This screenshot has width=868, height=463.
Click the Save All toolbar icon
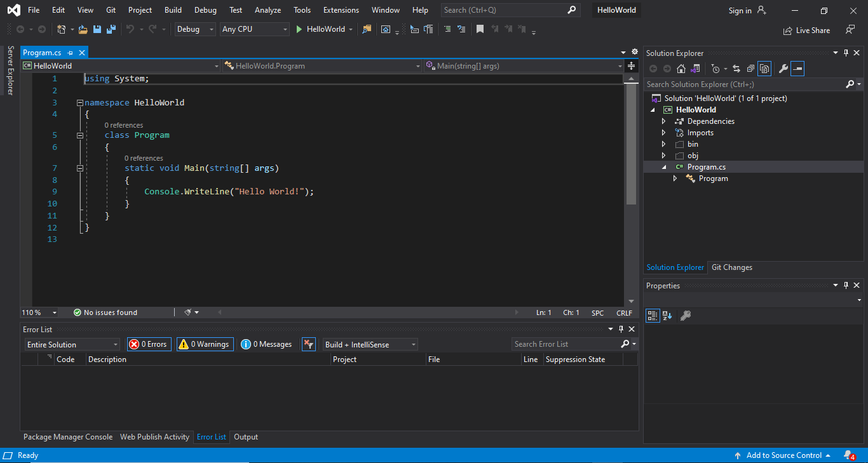pos(111,29)
